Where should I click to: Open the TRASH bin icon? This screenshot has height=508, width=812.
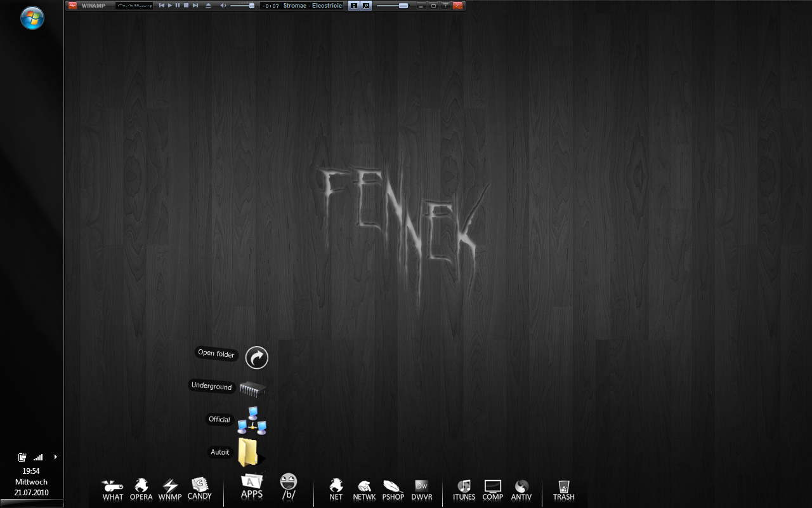click(x=563, y=489)
